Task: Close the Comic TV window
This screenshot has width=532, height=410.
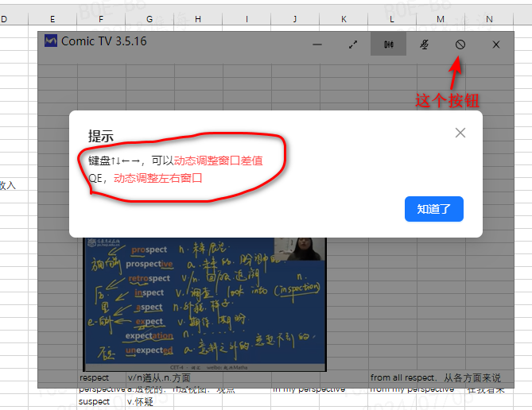Action: pos(496,44)
